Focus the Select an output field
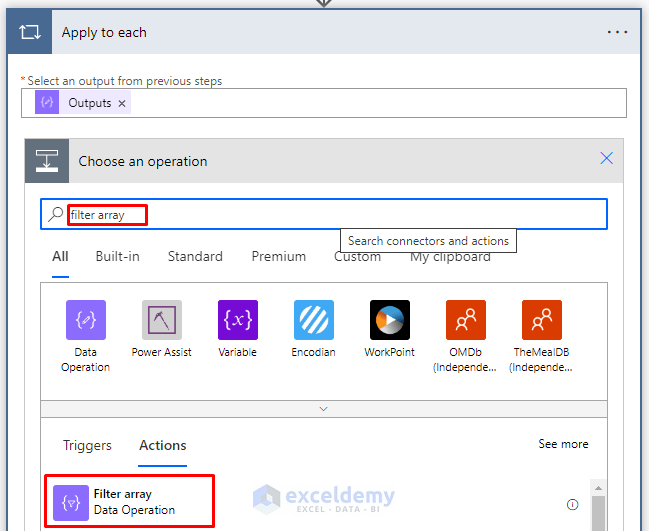Screen dimensions: 649x531 [x=324, y=103]
